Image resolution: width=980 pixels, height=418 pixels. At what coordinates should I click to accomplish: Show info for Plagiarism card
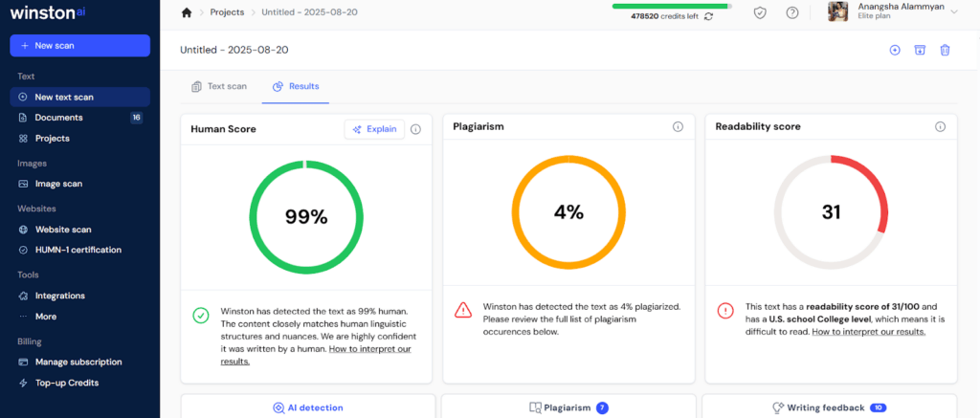(x=678, y=126)
